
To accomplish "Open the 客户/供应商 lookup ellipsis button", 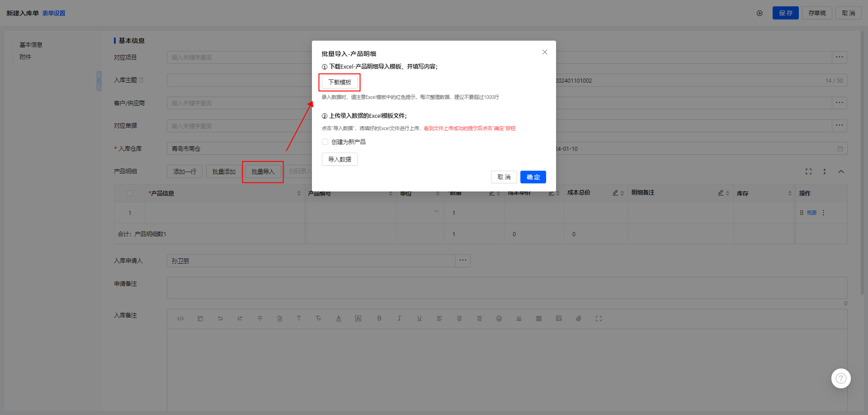I will click(x=840, y=103).
